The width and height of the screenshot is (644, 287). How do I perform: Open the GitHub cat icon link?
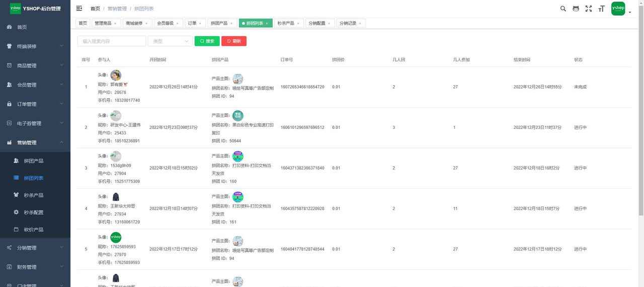(x=576, y=9)
